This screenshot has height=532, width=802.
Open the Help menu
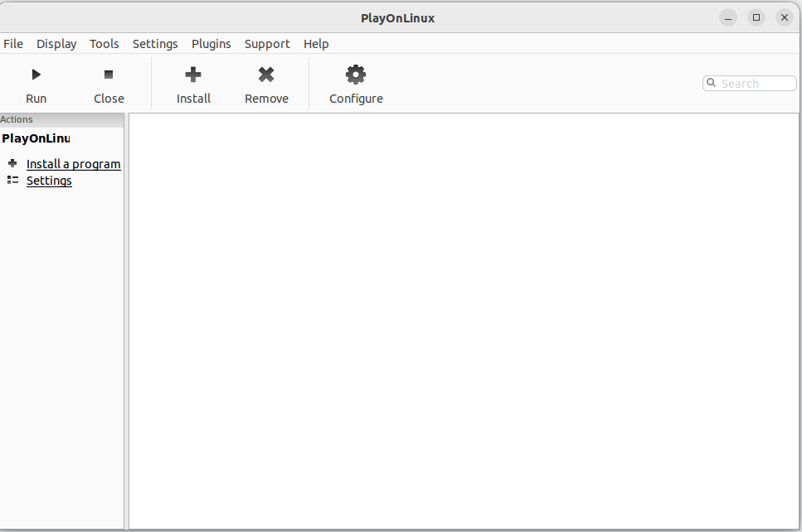(x=316, y=43)
